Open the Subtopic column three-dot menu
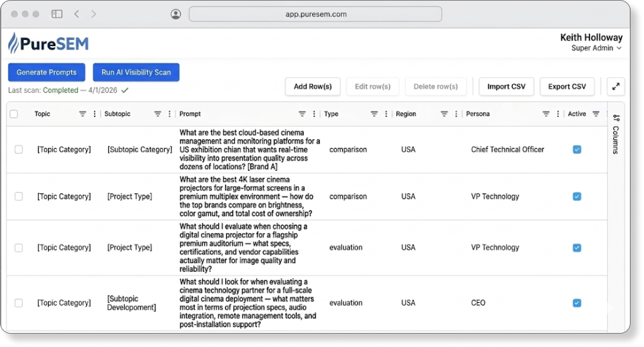The width and height of the screenshot is (644, 347). (x=170, y=114)
